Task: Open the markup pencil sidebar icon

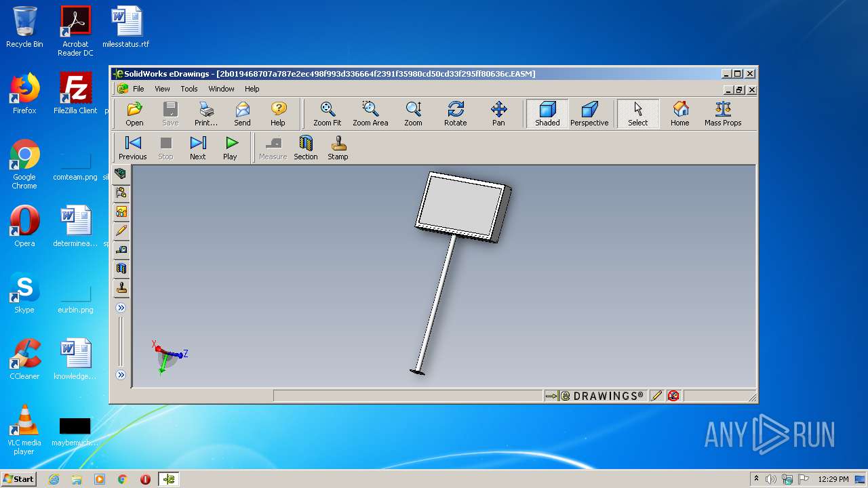Action: coord(121,231)
